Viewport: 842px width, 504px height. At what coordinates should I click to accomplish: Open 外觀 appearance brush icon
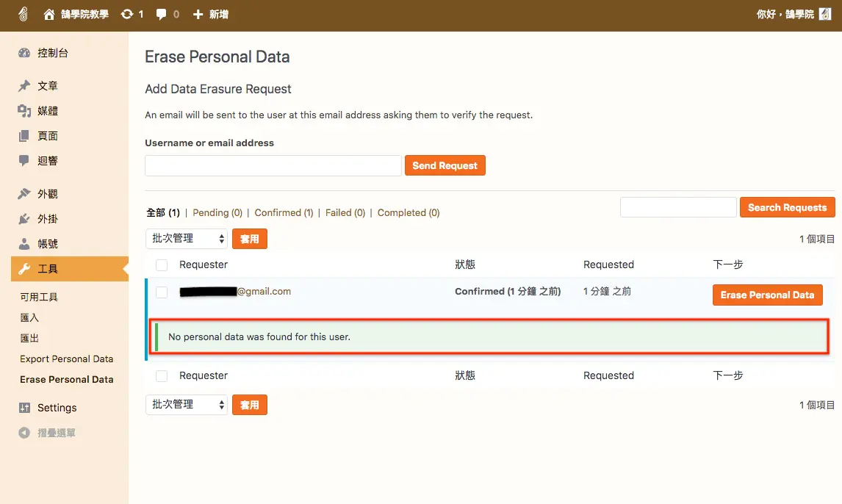(24, 194)
